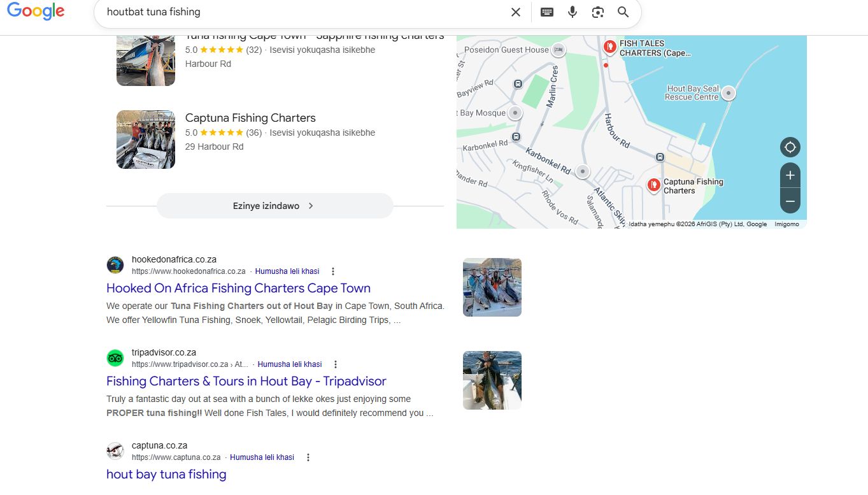This screenshot has height=495, width=868.
Task: Open more options for captuna.co.za result
Action: point(308,457)
